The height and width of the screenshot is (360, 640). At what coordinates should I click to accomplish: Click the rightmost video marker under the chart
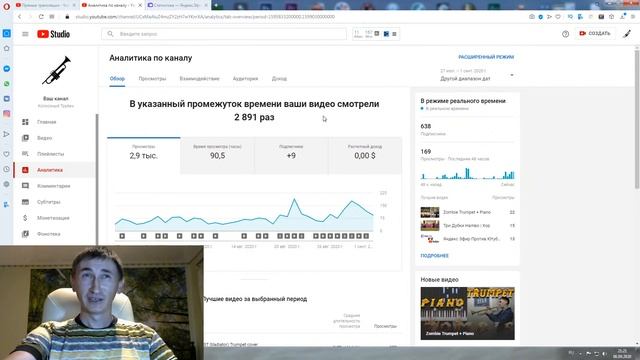366,236
